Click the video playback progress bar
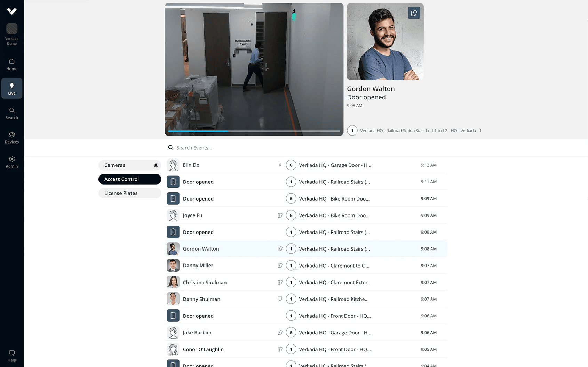This screenshot has width=588, height=367. click(254, 131)
